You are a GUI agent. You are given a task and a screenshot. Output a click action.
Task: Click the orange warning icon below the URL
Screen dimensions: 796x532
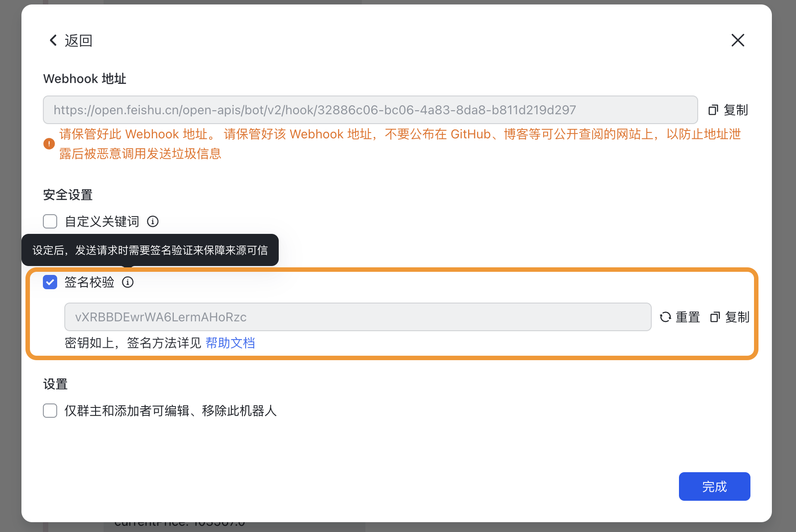click(49, 143)
